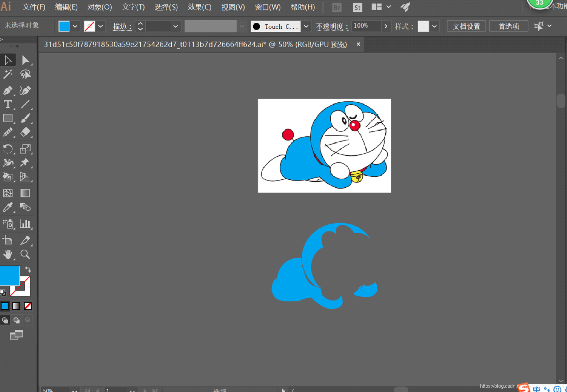Open stroke color dropdown in control bar

(x=100, y=27)
